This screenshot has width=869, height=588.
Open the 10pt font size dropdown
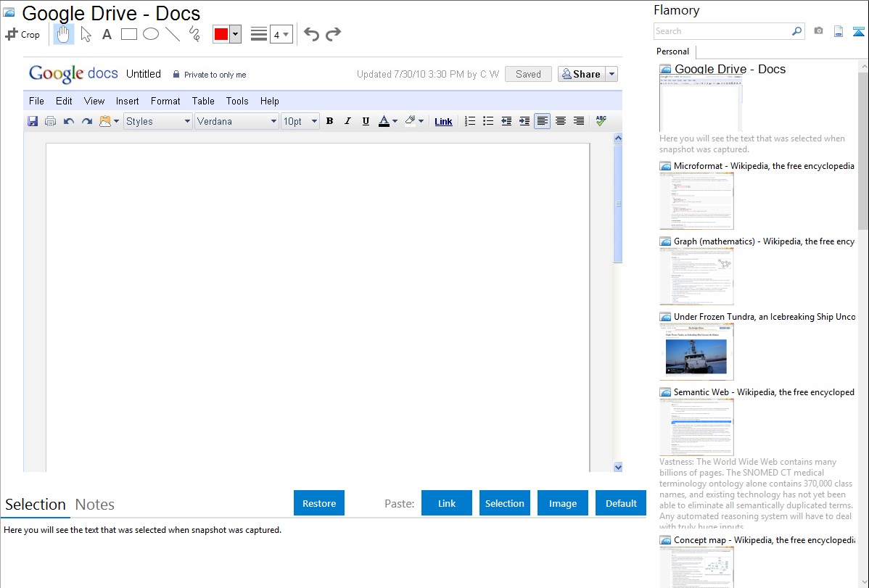point(300,121)
